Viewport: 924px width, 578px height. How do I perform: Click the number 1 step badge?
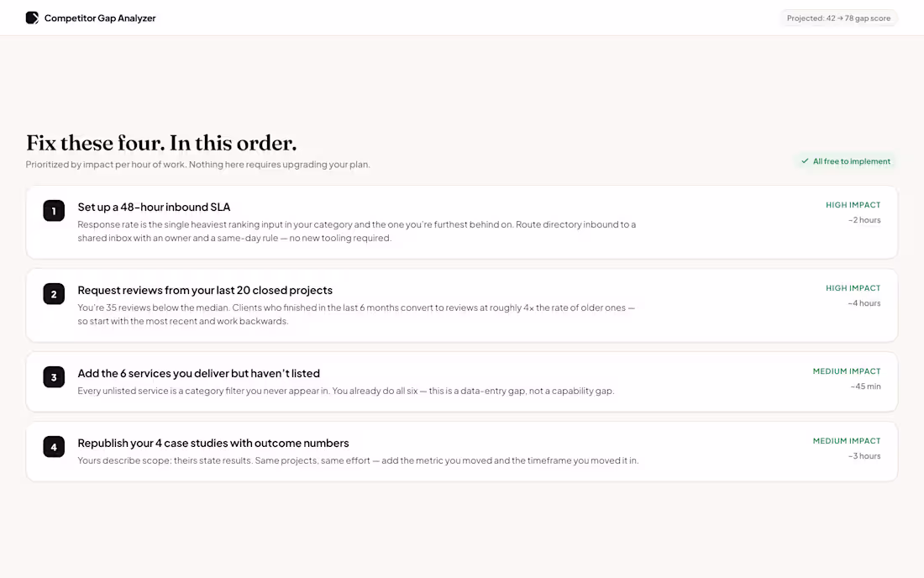54,211
